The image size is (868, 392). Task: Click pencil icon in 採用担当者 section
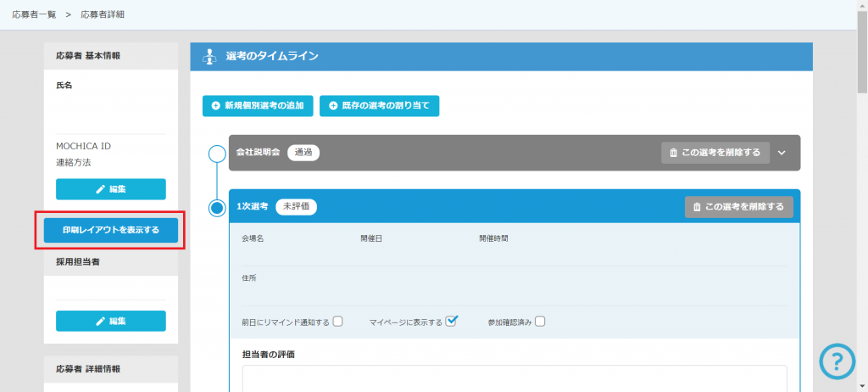101,321
